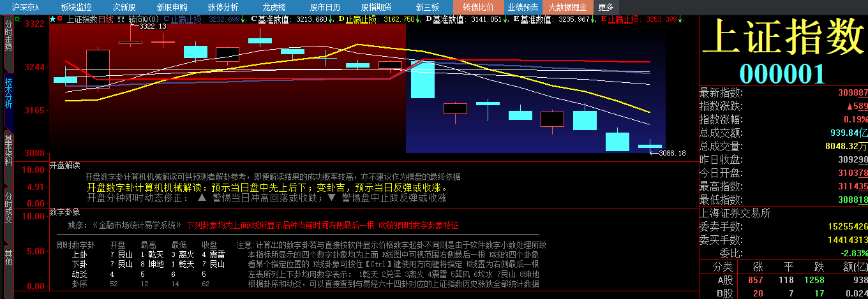The height and width of the screenshot is (299, 868).
Task: Click the 3244 price axis label
Action: coord(34,66)
